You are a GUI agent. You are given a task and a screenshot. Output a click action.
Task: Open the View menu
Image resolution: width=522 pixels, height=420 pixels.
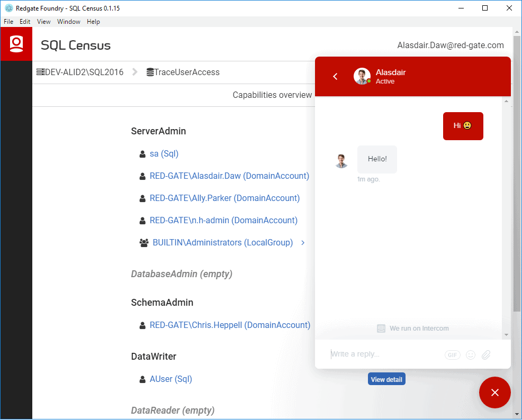pyautogui.click(x=43, y=22)
